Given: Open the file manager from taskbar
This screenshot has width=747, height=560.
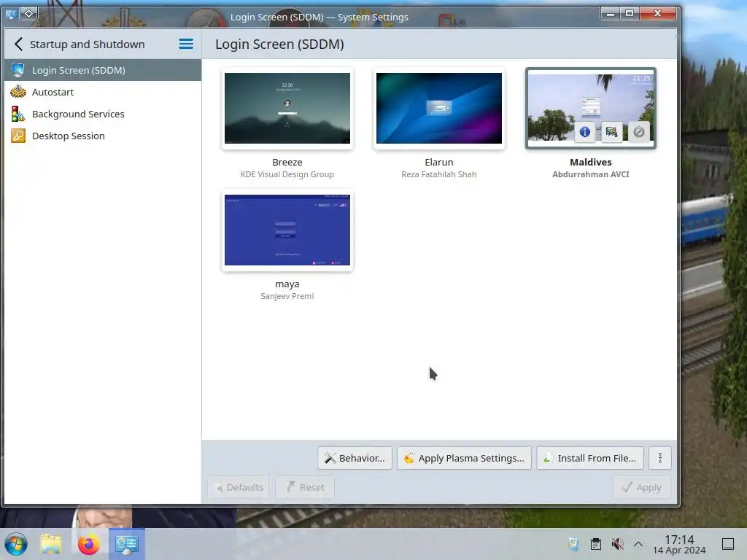Looking at the screenshot, I should click(51, 544).
